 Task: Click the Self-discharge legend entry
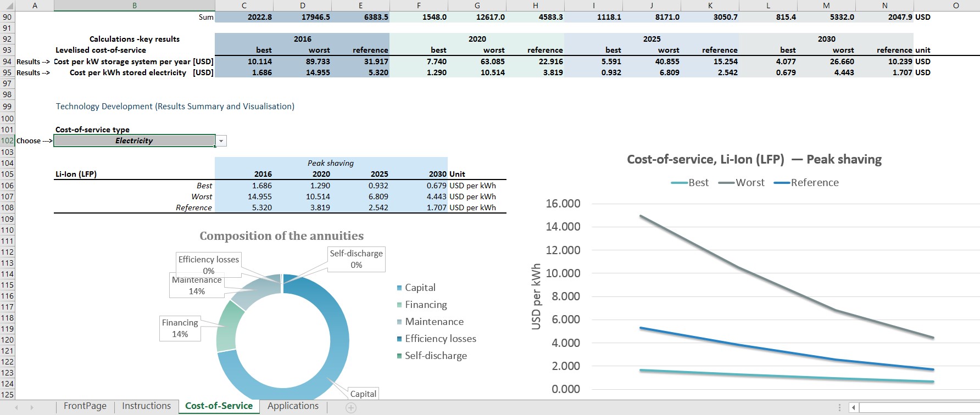click(432, 356)
